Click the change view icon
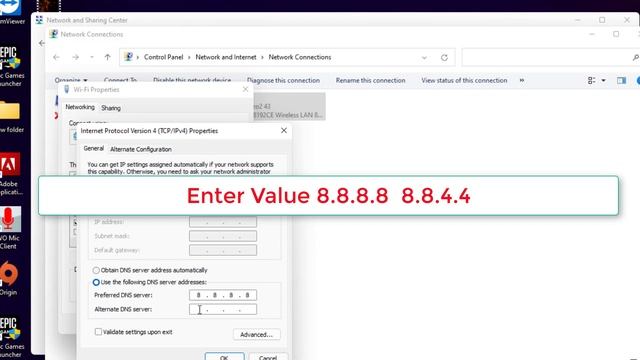 coord(591,80)
